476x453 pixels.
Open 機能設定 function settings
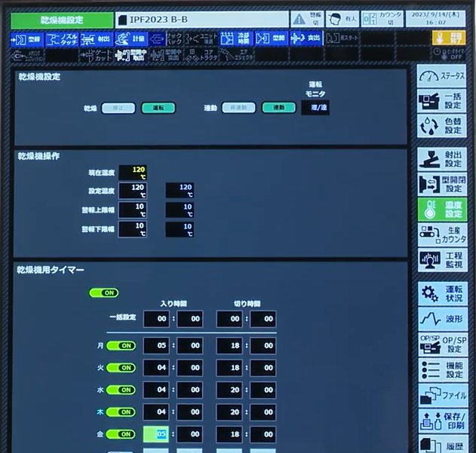pyautogui.click(x=443, y=370)
